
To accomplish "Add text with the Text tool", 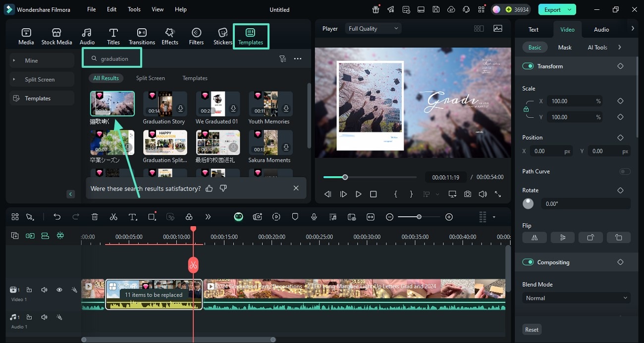I will coord(133,217).
